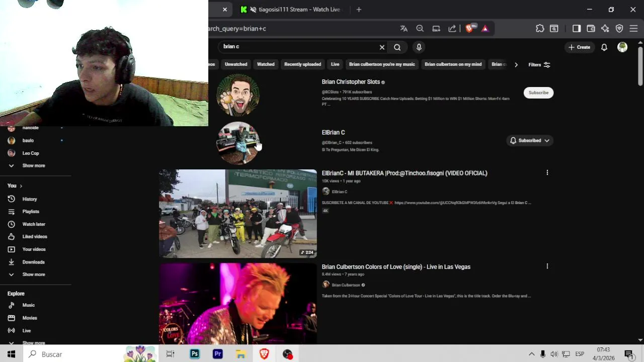Viewport: 644px width, 362px height.
Task: Open YouTube notifications bell
Action: 604,47
